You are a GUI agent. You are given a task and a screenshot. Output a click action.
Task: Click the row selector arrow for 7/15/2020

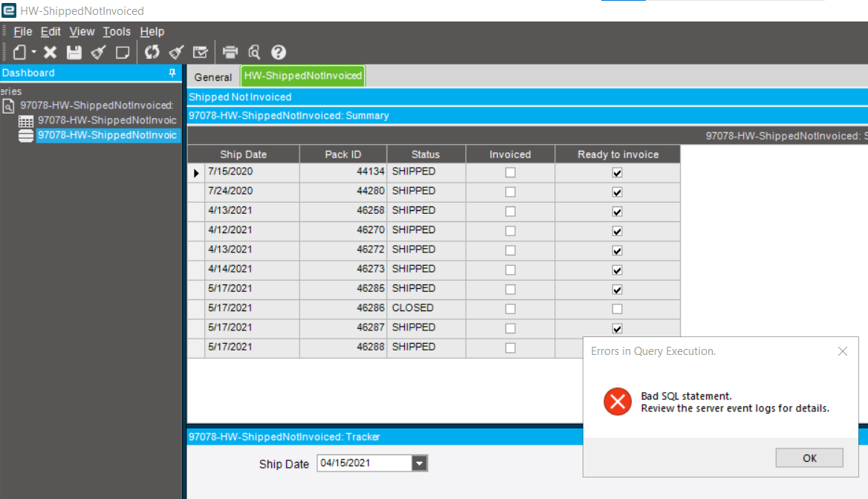[196, 172]
